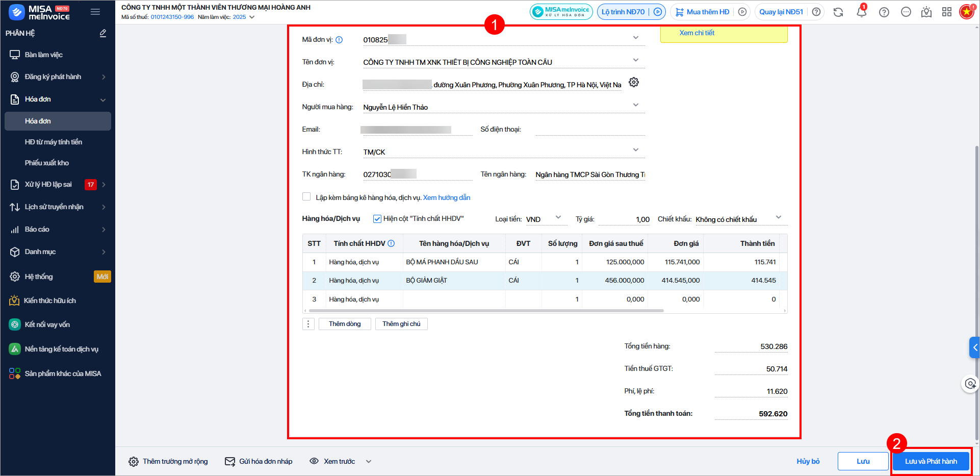This screenshot has height=476, width=980.
Task: Select Phiếu xuất kho sidebar item
Action: pyautogui.click(x=47, y=163)
